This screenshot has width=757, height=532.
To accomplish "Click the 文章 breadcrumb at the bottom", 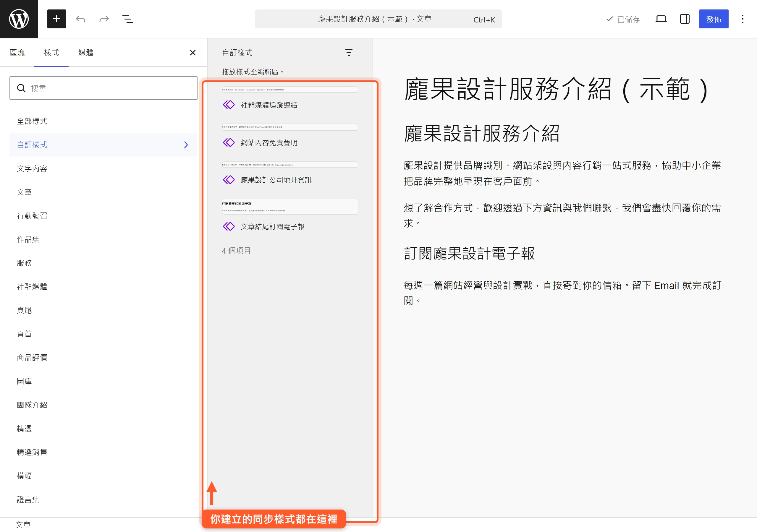I will point(23,525).
